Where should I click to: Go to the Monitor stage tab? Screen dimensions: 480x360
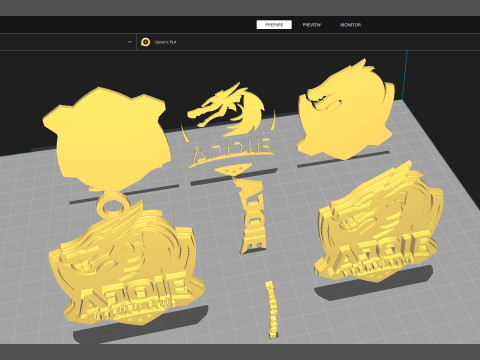click(x=350, y=25)
